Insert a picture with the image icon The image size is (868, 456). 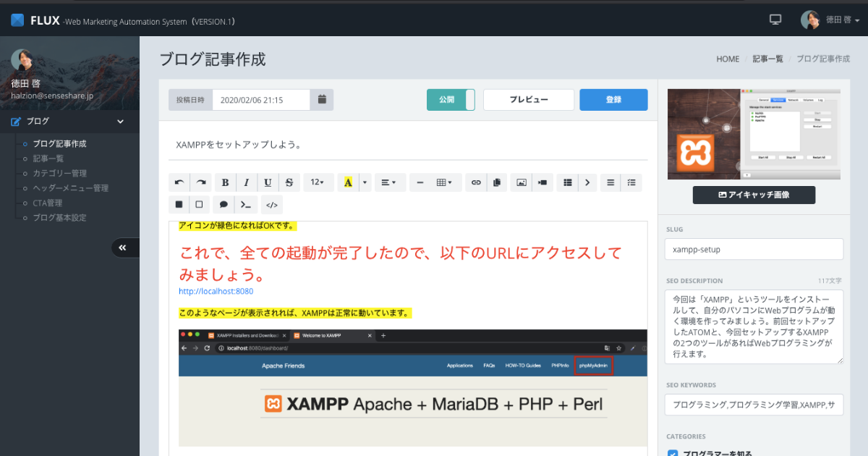point(521,182)
